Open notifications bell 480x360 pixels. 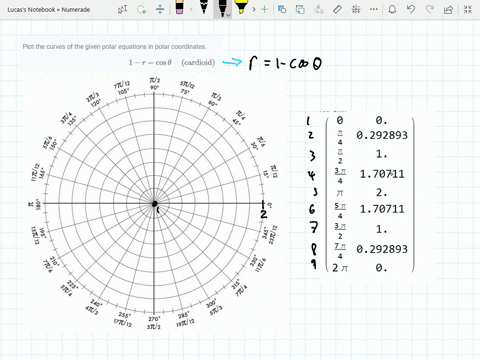point(392,9)
